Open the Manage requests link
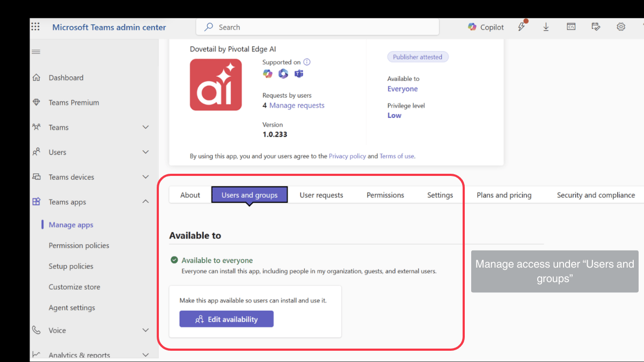Image resolution: width=644 pixels, height=362 pixels. coord(297,106)
